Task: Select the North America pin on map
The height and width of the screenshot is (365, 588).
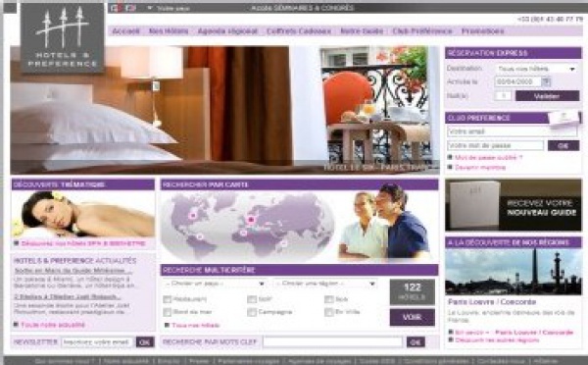Action: point(193,215)
